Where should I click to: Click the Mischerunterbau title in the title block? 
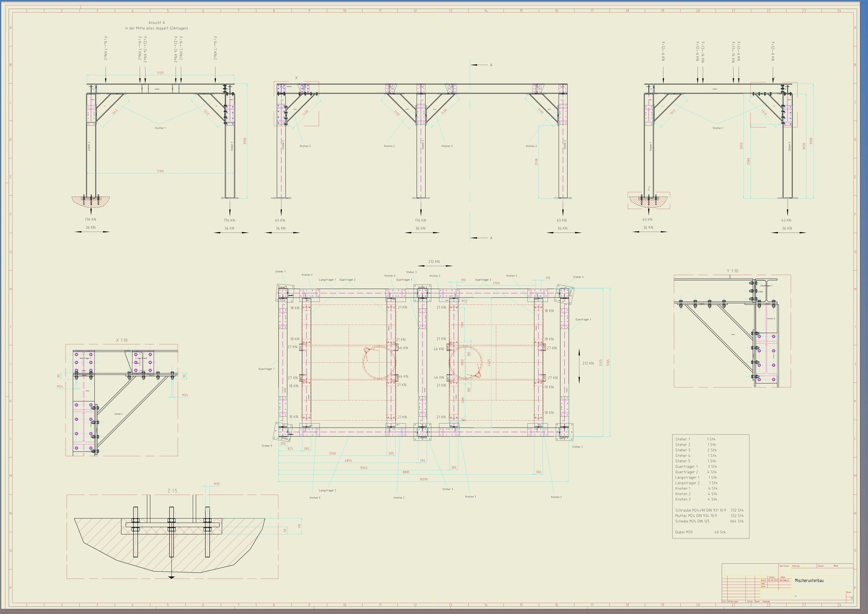pyautogui.click(x=809, y=580)
